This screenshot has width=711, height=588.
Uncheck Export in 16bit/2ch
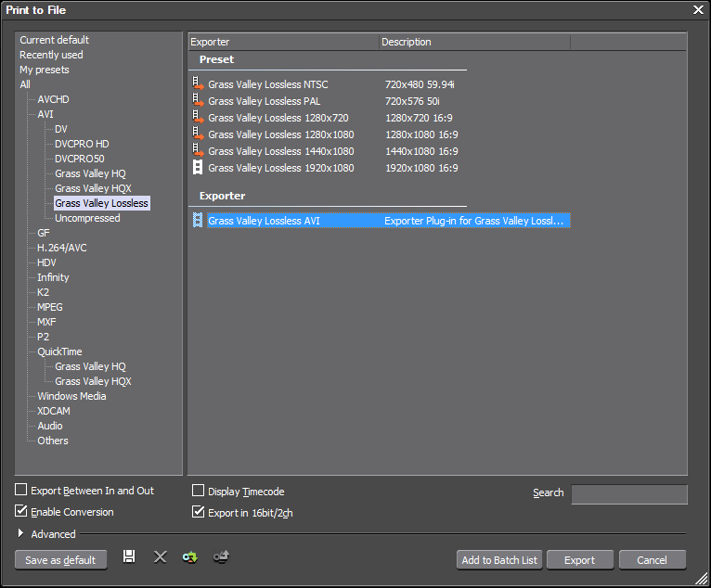[x=198, y=512]
